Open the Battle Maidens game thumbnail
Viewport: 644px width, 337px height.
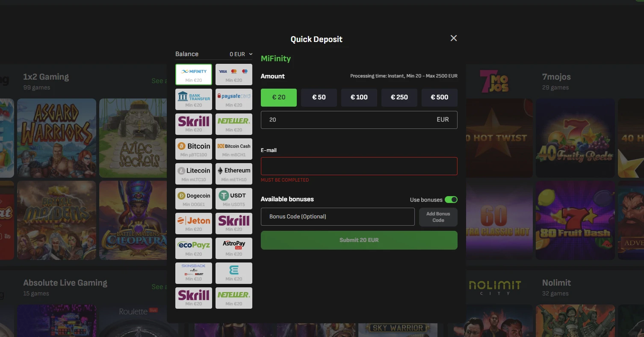coord(56,220)
